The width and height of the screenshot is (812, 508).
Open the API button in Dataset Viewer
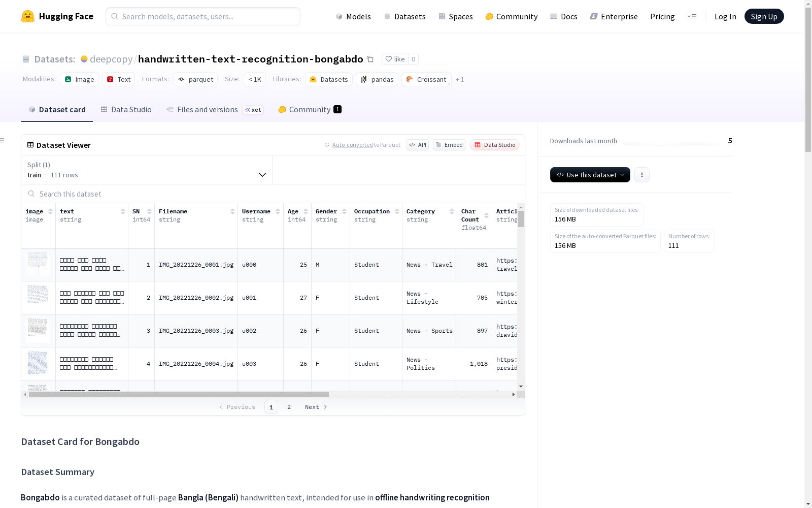(x=418, y=145)
